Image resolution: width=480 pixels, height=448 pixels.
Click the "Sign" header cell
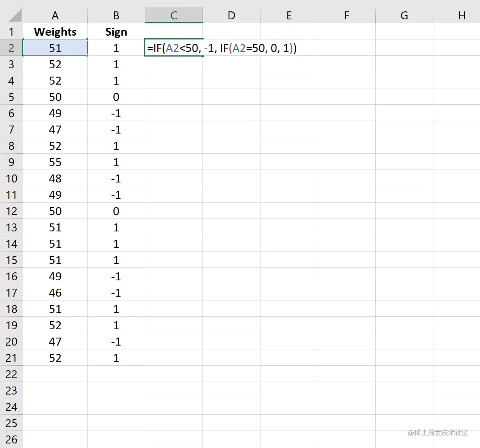click(x=116, y=31)
